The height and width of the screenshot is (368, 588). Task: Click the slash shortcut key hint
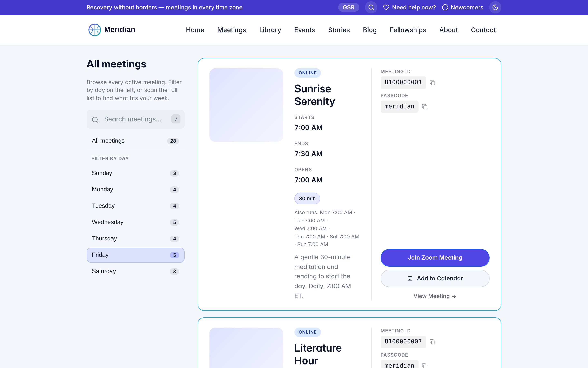[176, 119]
